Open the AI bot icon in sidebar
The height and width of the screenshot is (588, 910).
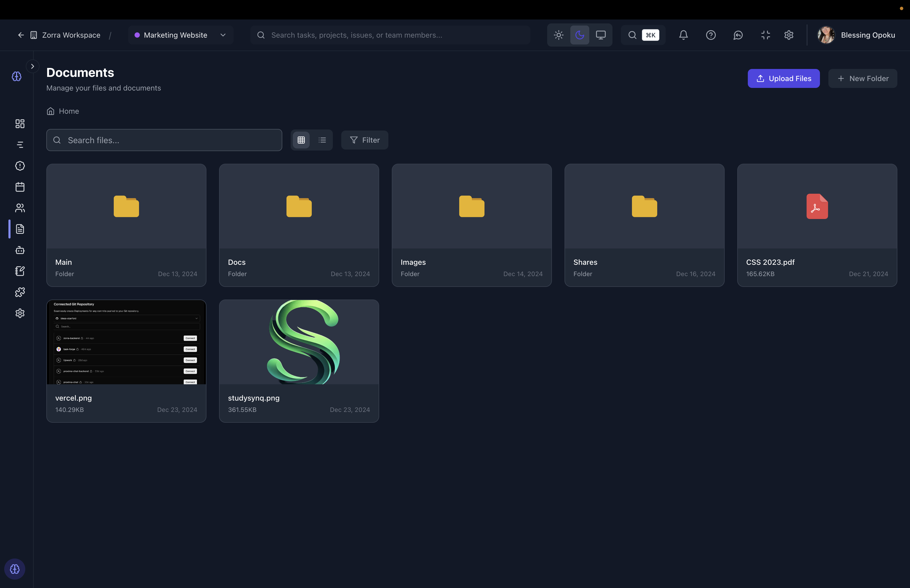pyautogui.click(x=20, y=250)
